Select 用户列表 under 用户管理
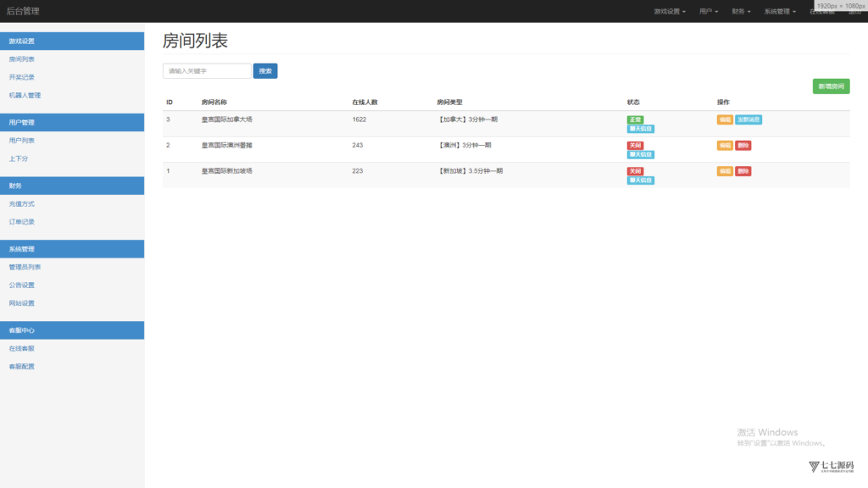 point(22,139)
